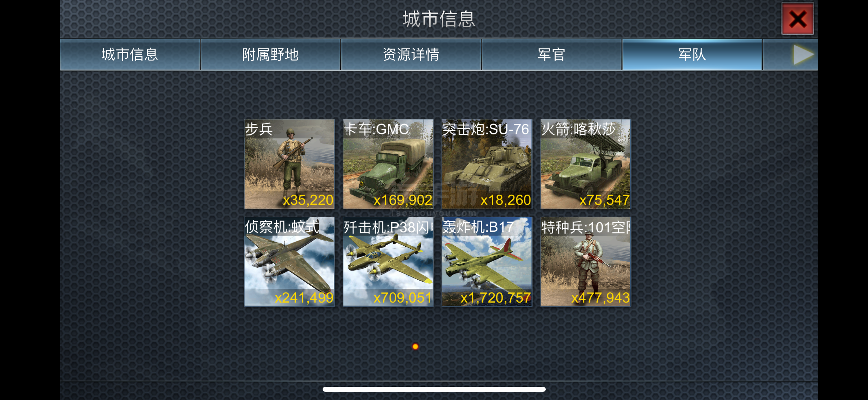The image size is (868, 400).
Task: Switch to the 城市信息 tab
Action: tap(130, 55)
